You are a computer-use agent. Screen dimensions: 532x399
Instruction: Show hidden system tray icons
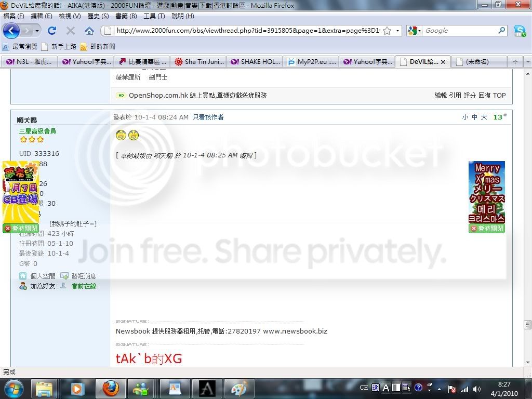440,389
